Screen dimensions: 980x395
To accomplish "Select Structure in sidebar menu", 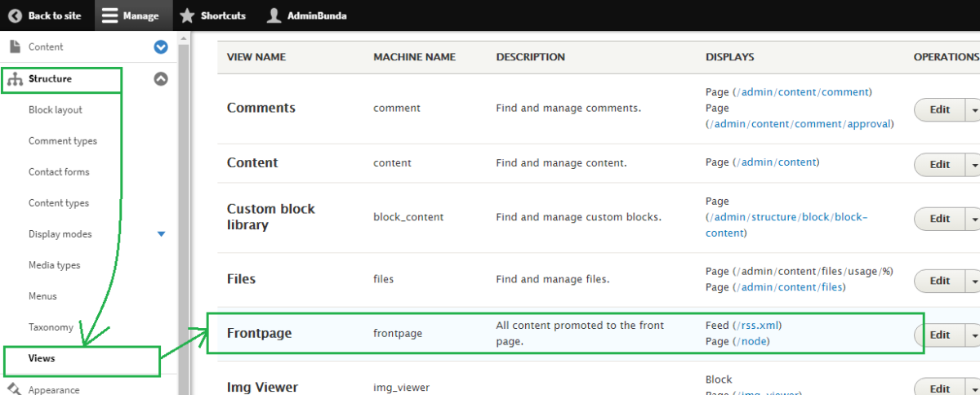I will click(50, 79).
